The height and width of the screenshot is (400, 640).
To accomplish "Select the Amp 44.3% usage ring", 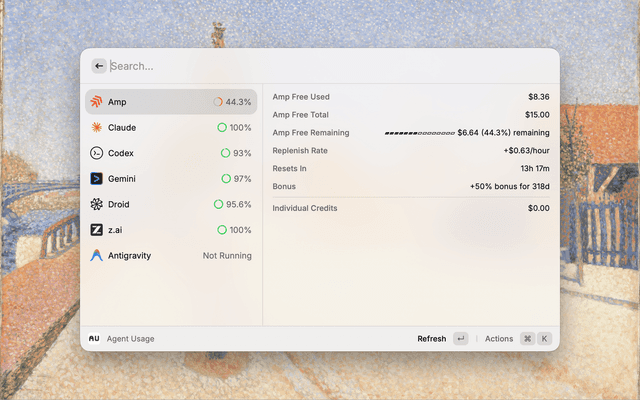I will pos(218,102).
